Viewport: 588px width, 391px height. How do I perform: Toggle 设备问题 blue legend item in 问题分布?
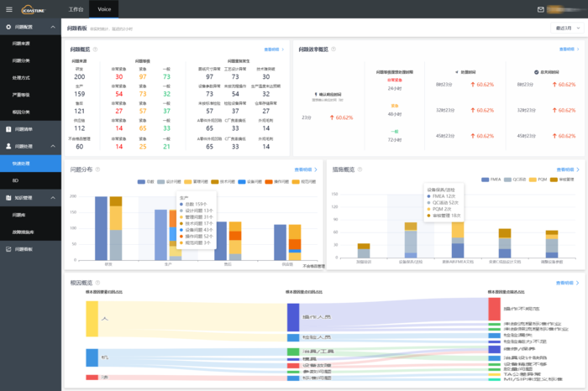[250, 181]
